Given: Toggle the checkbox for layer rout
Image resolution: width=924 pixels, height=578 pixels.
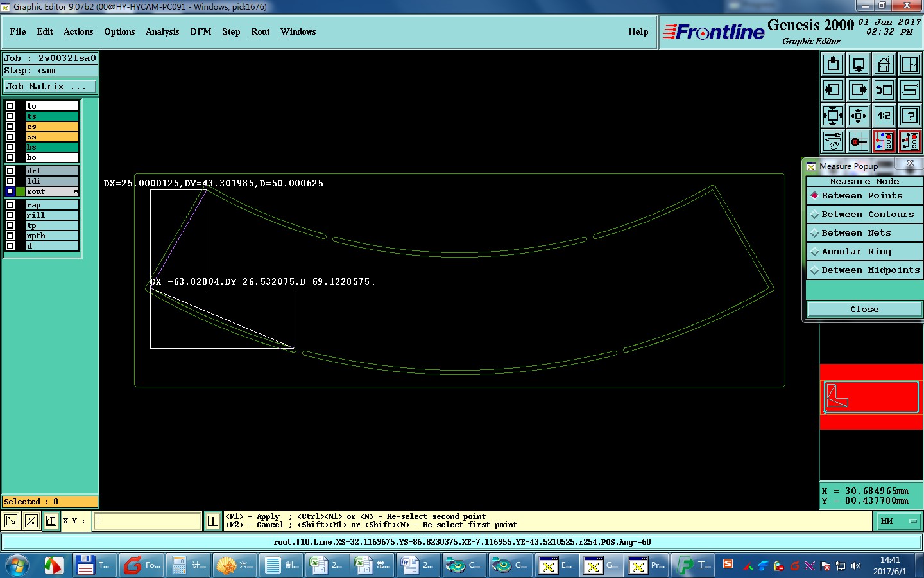Looking at the screenshot, I should 10,191.
